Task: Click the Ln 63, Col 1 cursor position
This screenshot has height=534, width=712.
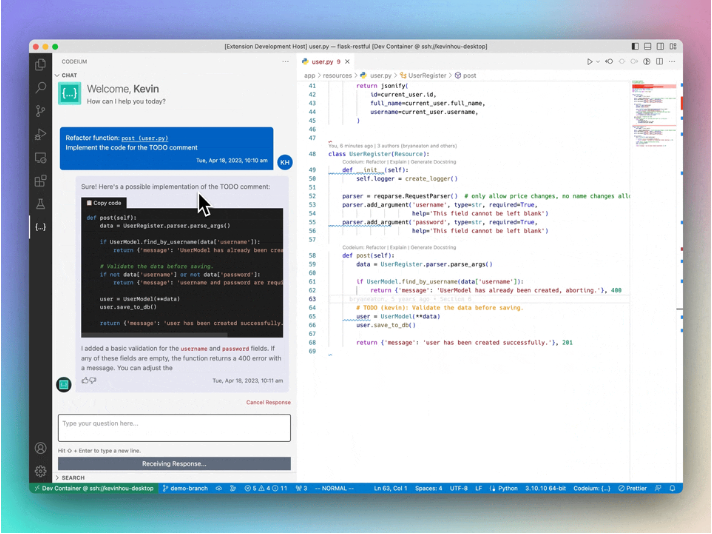Action: (391, 489)
